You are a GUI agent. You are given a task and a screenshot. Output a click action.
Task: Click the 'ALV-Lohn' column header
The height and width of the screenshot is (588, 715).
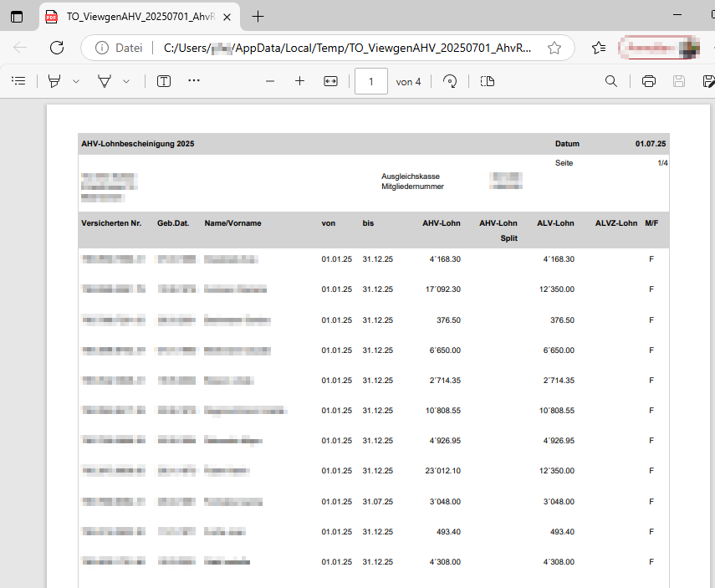pyautogui.click(x=555, y=223)
